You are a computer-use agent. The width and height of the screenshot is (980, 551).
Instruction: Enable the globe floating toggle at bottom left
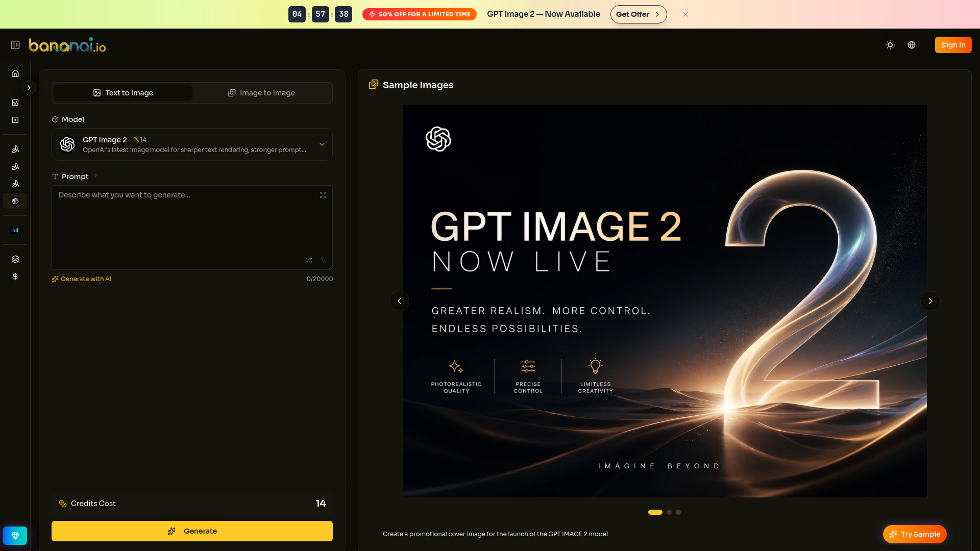pos(15,536)
